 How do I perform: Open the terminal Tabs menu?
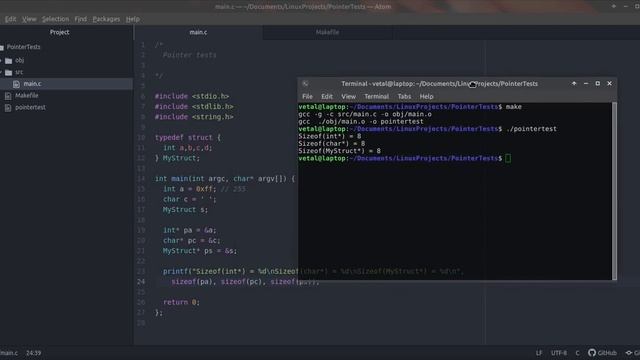click(404, 97)
